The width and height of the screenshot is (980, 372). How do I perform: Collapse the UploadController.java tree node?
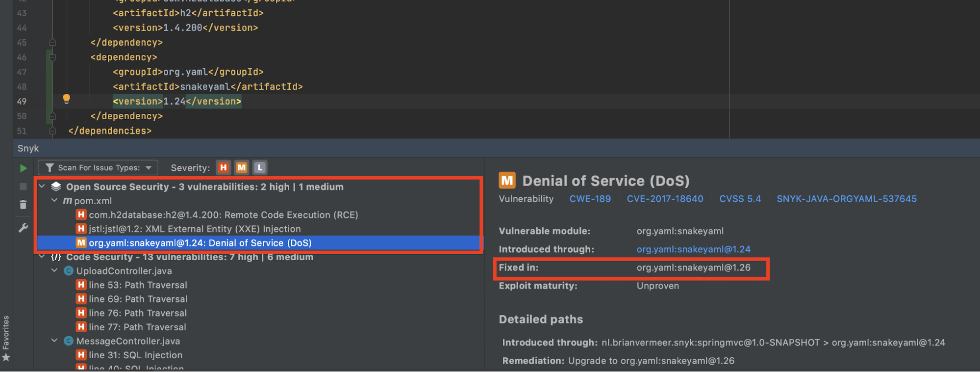click(54, 271)
